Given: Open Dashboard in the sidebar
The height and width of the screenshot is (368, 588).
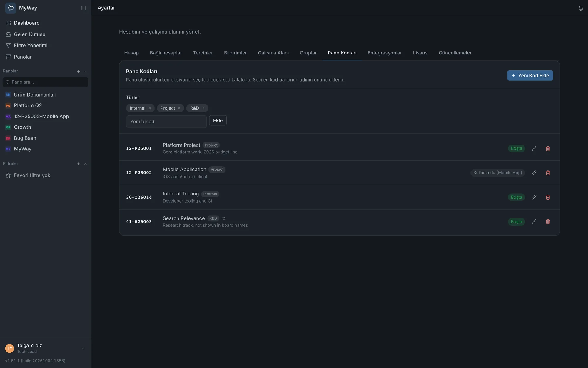Looking at the screenshot, I should [45, 23].
